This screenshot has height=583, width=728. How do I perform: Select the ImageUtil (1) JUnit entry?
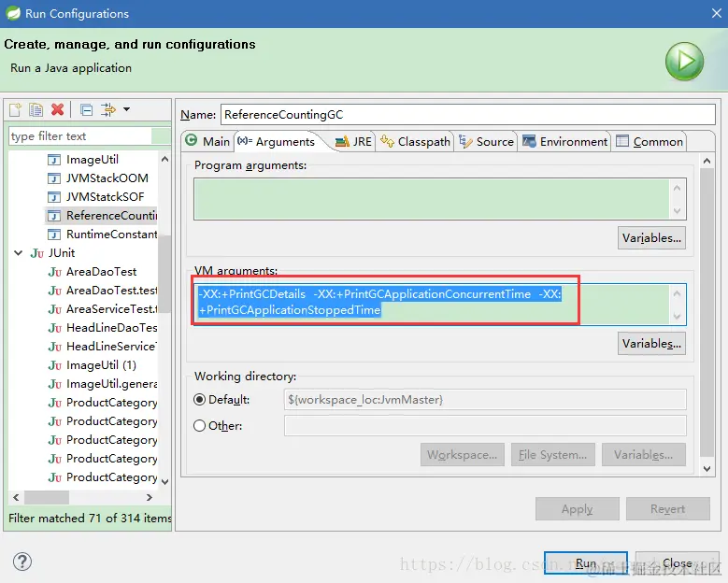(x=92, y=364)
